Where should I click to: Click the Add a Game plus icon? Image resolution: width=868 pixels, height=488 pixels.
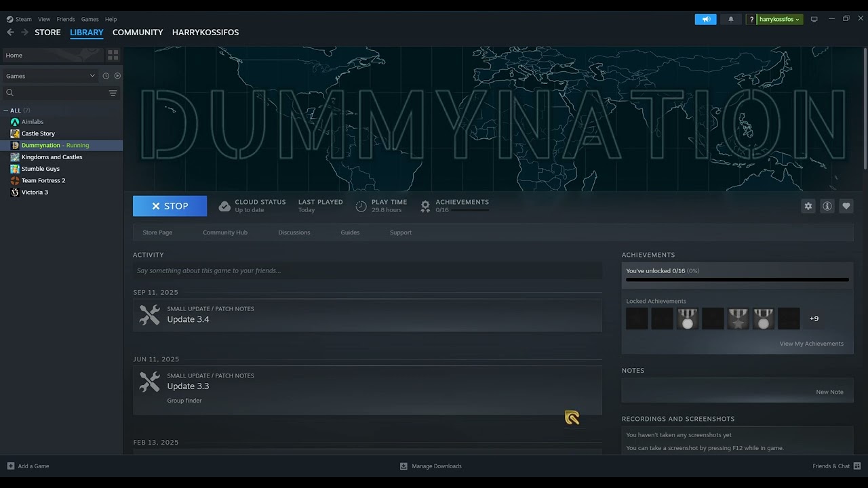(10, 466)
